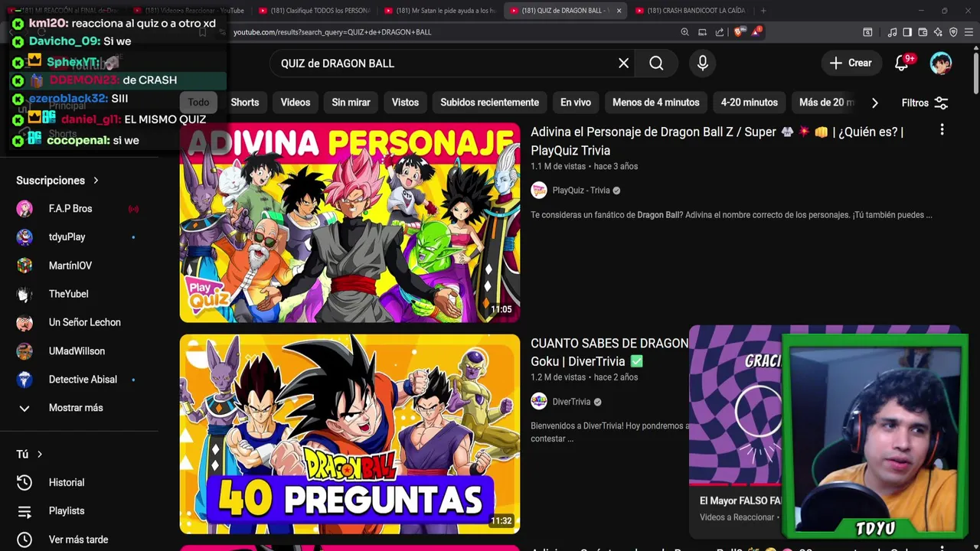980x551 pixels.
Task: Click the address bar URL
Action: (x=332, y=32)
